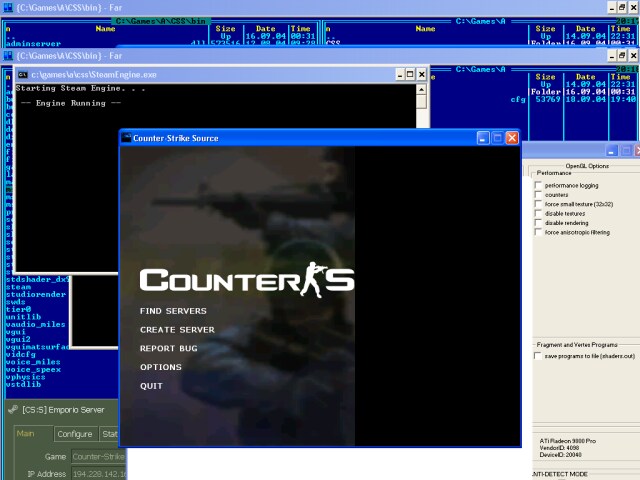The height and width of the screenshot is (480, 640).
Task: Select vgui2 entry in Far panel
Action: click(18, 339)
